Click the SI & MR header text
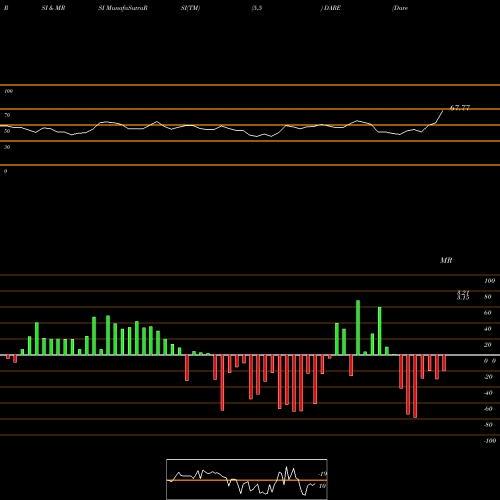This screenshot has width=500, height=500. point(53,8)
